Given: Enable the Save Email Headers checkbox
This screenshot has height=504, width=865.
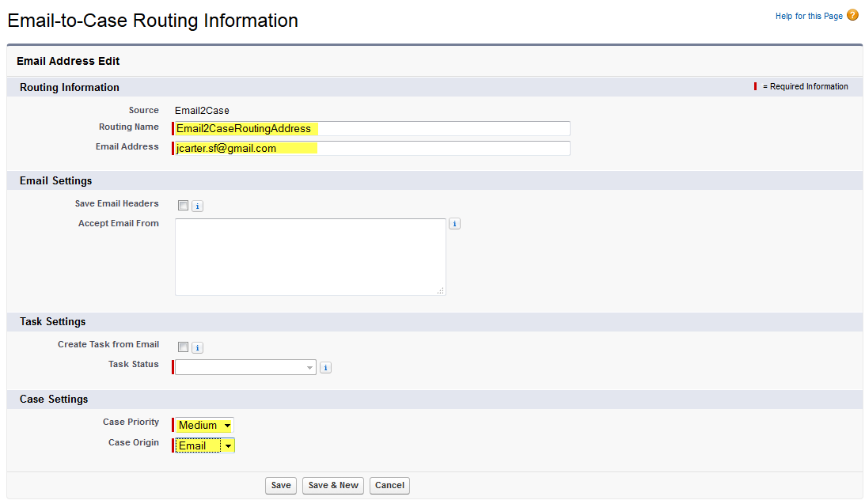Looking at the screenshot, I should click(183, 206).
